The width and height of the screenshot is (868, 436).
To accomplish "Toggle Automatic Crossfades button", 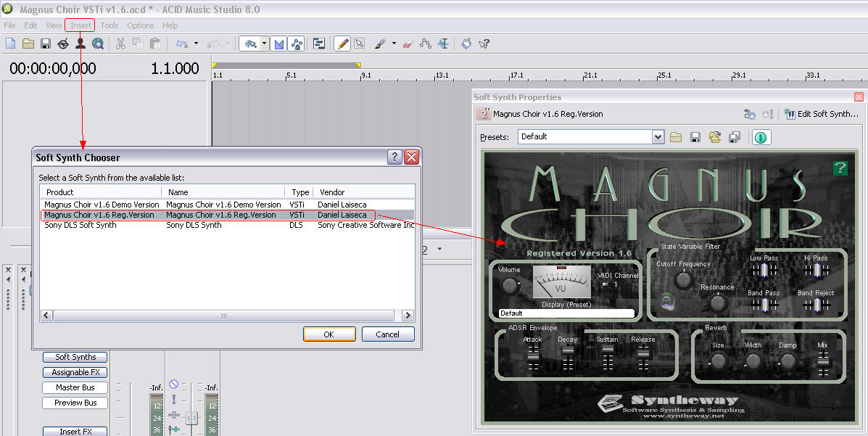I will (x=280, y=44).
